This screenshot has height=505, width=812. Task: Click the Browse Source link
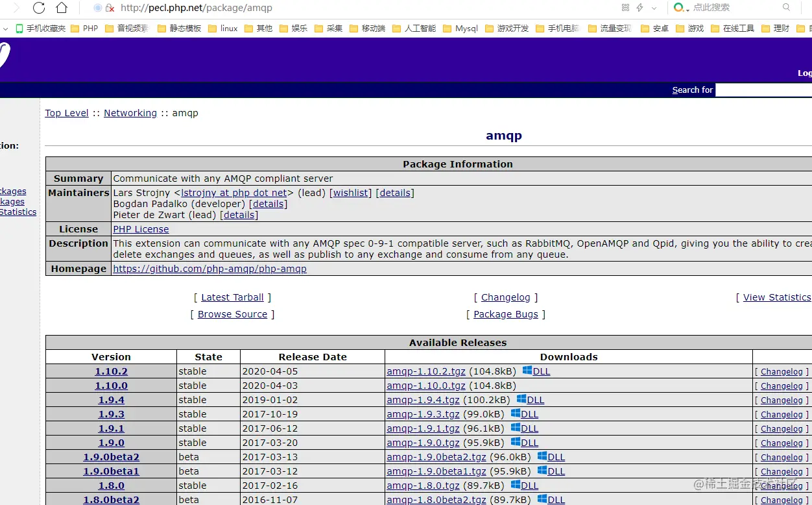[x=232, y=314]
